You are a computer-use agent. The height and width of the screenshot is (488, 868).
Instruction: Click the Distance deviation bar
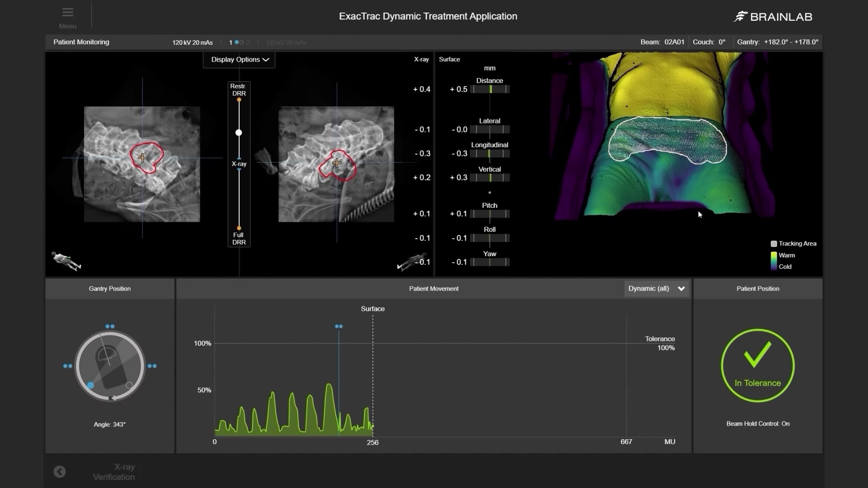tap(490, 89)
